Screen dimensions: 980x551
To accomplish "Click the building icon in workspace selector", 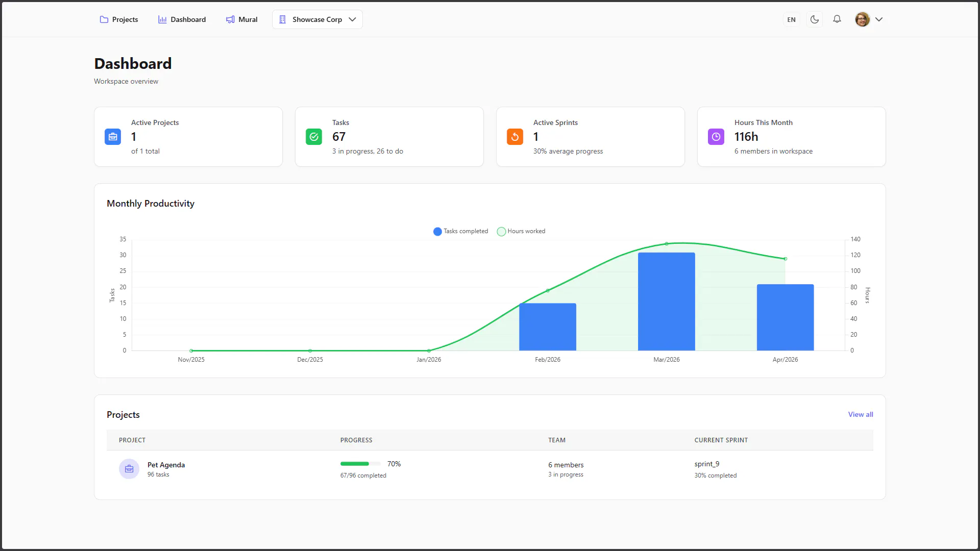I will pyautogui.click(x=282, y=19).
